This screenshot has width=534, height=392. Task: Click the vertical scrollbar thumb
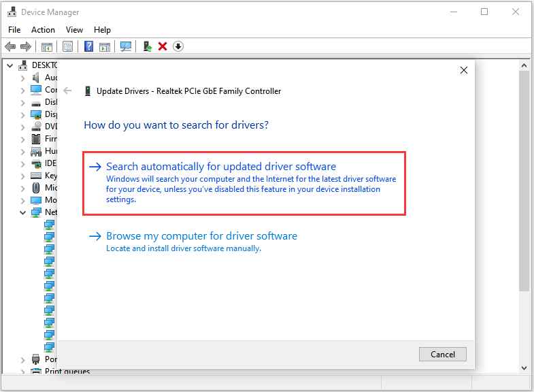(x=524, y=181)
